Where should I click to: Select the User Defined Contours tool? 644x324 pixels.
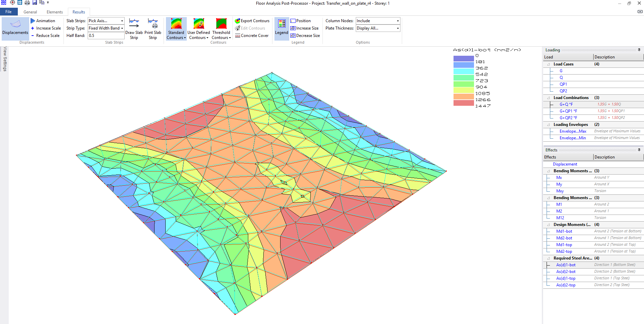199,29
